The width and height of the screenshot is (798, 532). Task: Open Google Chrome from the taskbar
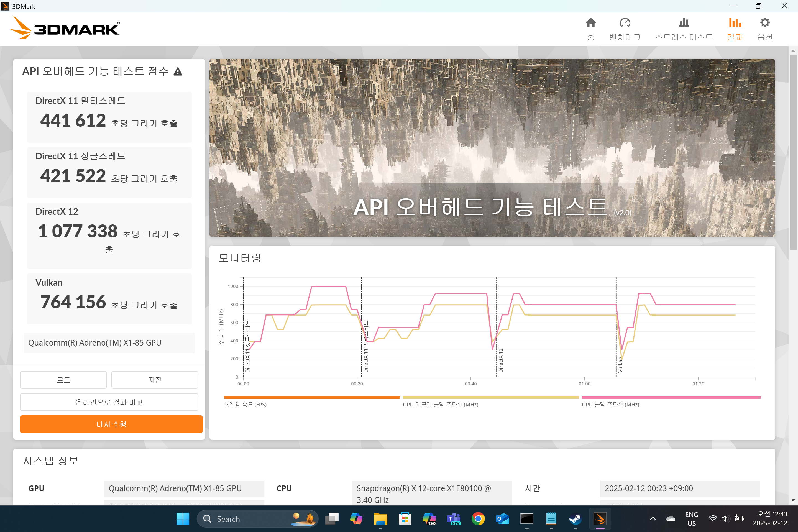[x=478, y=519]
